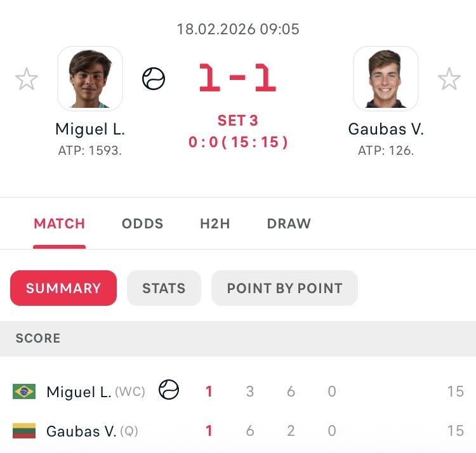The height and width of the screenshot is (453, 476).
Task: Favorite Miguel L. with the star icon
Action: pos(27,79)
